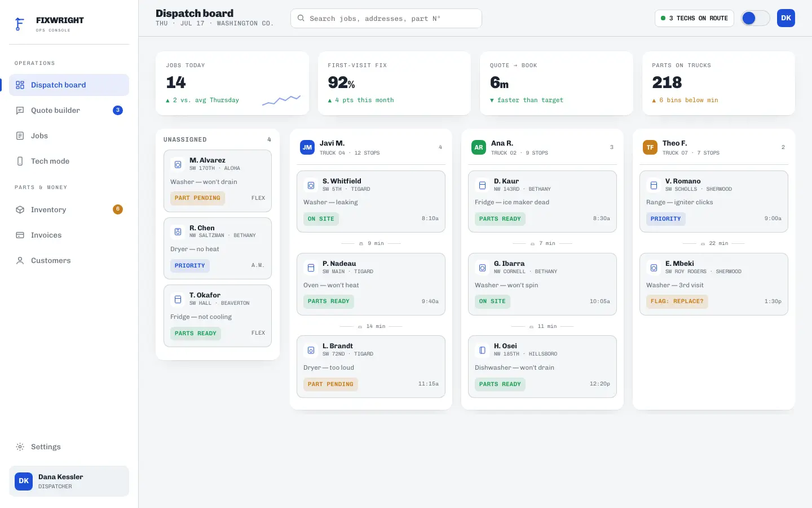
Task: Click the Jobs list icon
Action: (20, 136)
